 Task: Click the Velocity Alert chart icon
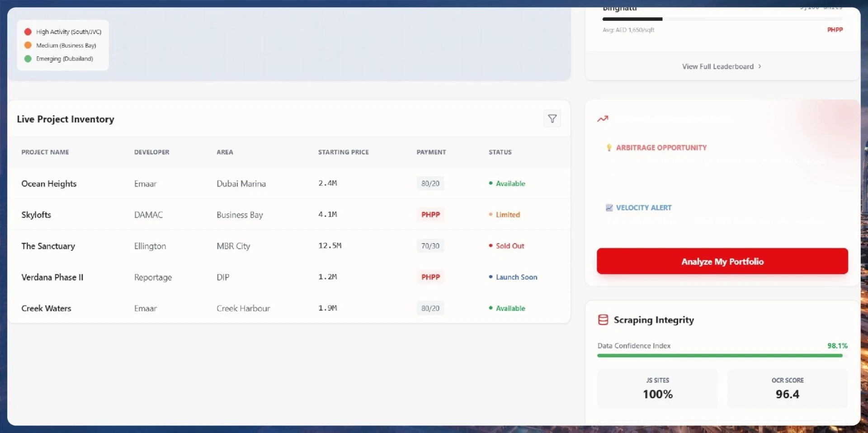(x=609, y=208)
